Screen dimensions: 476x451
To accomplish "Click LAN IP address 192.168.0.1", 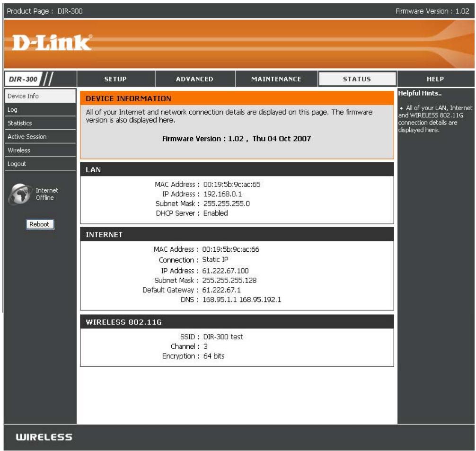I will coord(222,194).
